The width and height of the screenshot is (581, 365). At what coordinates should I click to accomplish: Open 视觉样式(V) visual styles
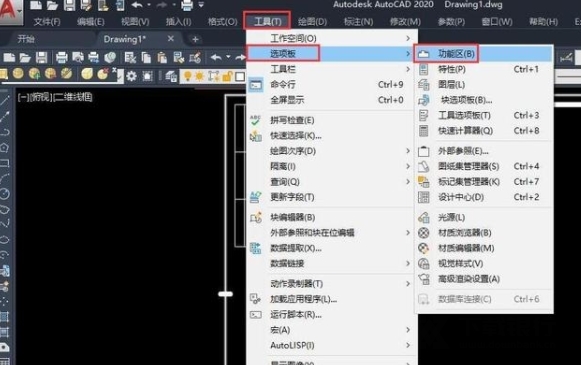(x=484, y=264)
